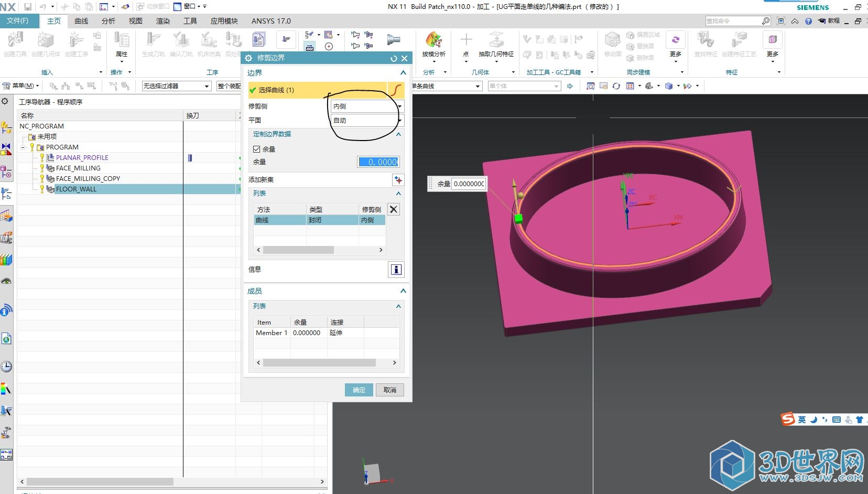Click the Sogou input method icon

point(787,419)
